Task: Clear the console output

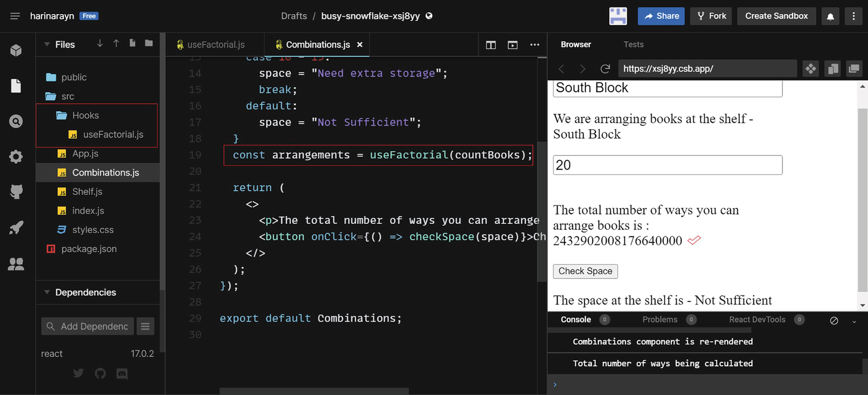Action: pyautogui.click(x=834, y=320)
